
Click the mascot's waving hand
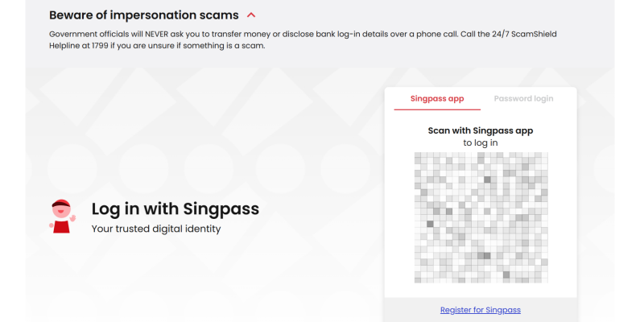[72, 217]
